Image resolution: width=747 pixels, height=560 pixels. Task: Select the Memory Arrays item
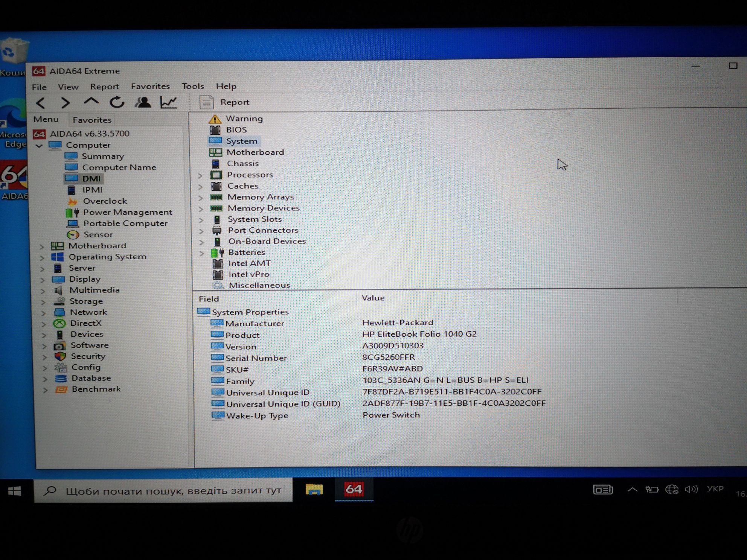tap(260, 197)
